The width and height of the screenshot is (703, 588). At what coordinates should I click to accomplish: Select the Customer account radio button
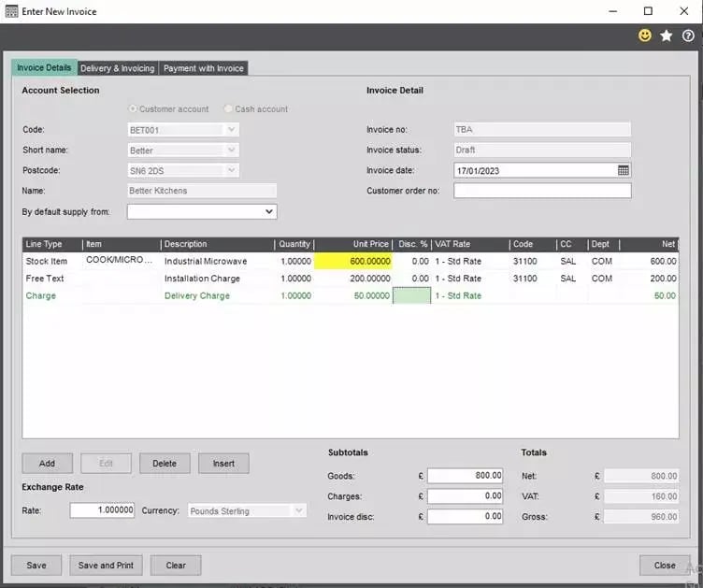click(x=132, y=108)
